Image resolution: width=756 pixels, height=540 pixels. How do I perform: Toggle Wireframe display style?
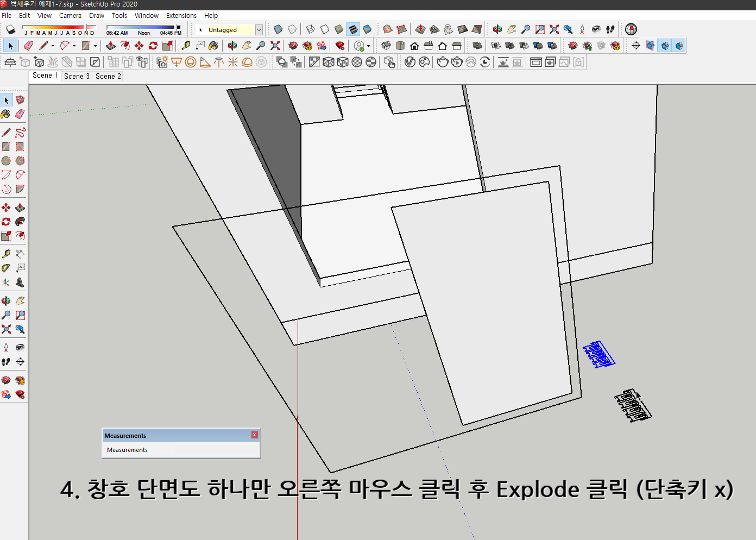tap(310, 29)
